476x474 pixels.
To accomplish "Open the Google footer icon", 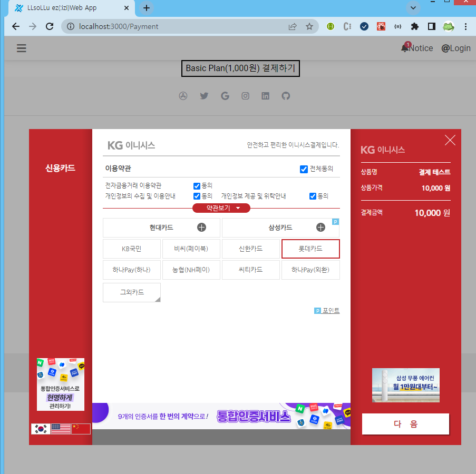I will coord(225,96).
